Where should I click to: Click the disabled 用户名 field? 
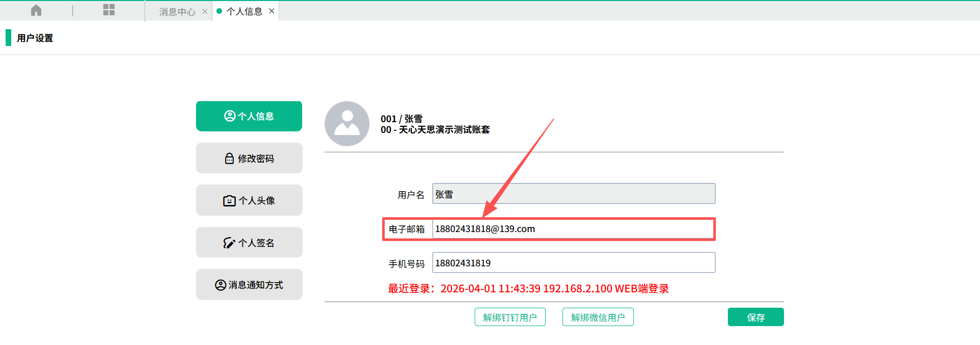point(573,194)
